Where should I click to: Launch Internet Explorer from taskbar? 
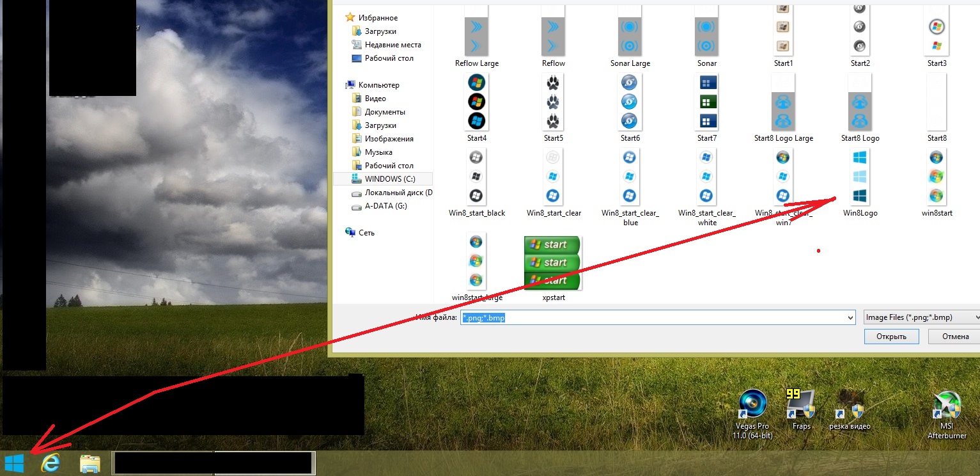point(51,463)
